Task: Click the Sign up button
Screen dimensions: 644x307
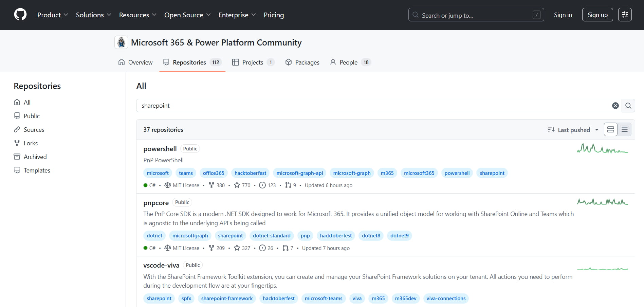Action: 597,15
